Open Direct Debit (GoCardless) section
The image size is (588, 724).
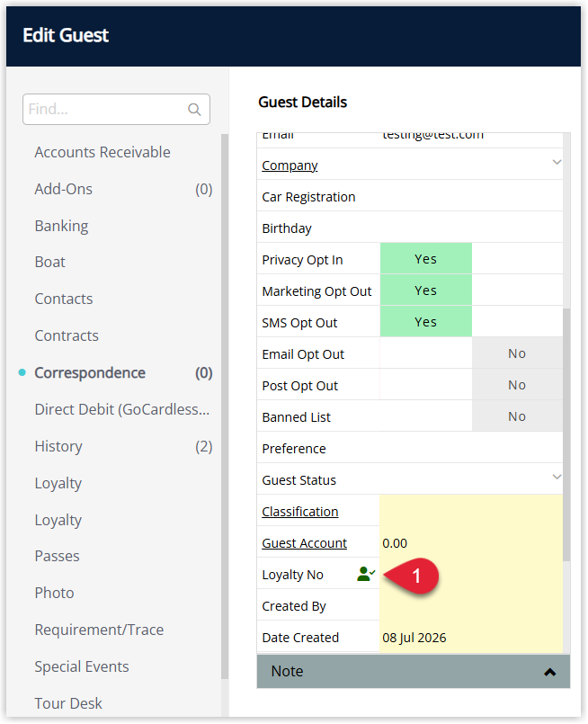click(x=122, y=409)
